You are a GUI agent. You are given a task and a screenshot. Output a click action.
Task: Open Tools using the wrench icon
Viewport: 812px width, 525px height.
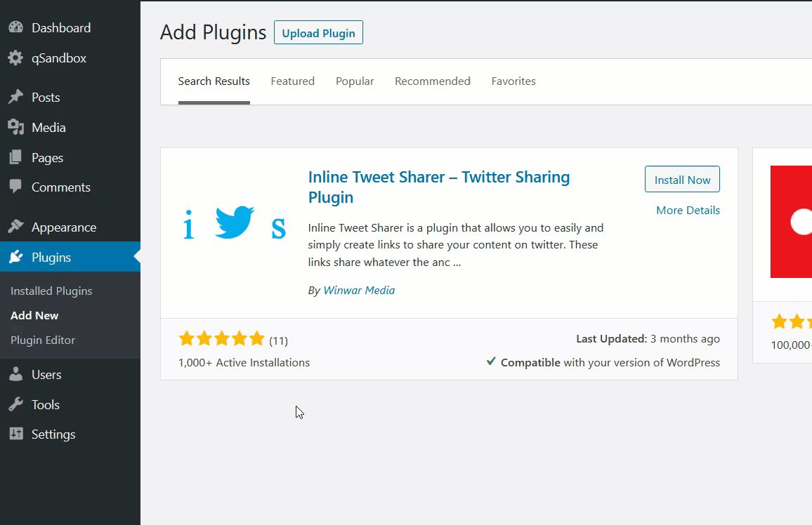tap(16, 404)
